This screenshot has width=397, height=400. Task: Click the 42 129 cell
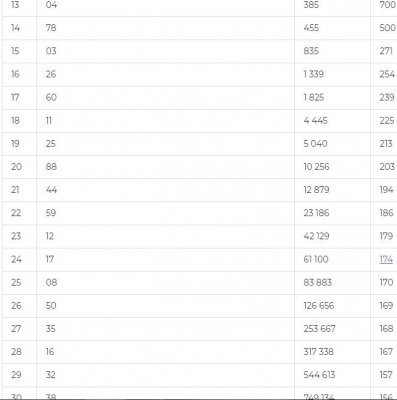pos(316,236)
